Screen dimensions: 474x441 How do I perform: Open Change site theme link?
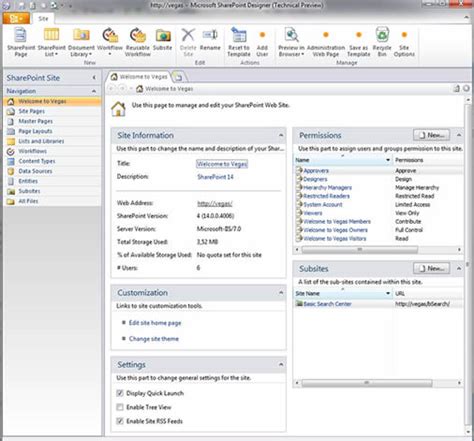point(154,339)
